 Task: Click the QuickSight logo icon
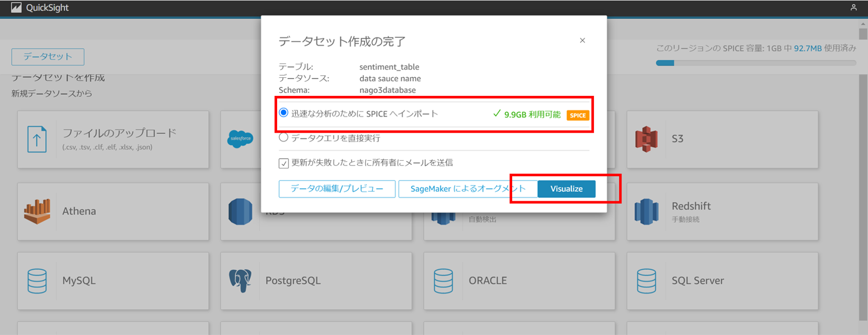point(16,8)
